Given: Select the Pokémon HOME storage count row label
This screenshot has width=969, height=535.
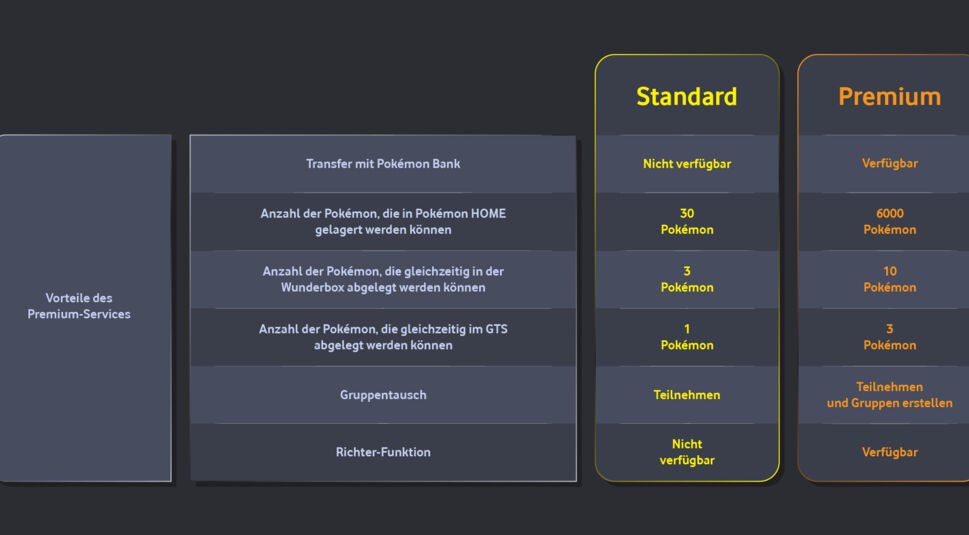Looking at the screenshot, I should 383,221.
